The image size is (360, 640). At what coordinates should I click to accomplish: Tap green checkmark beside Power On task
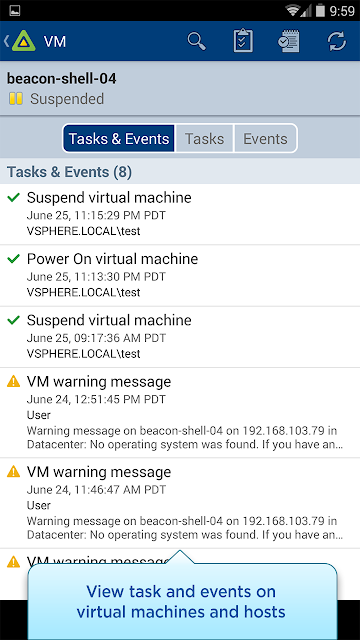tap(14, 258)
